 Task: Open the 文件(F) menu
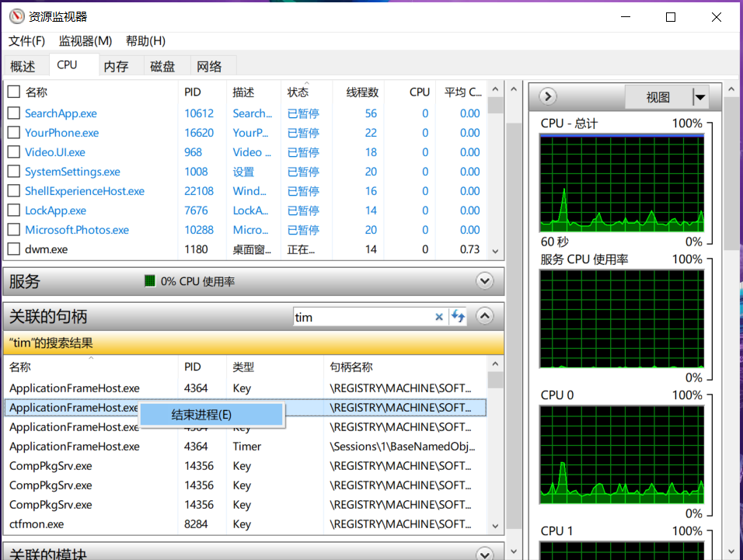(27, 40)
